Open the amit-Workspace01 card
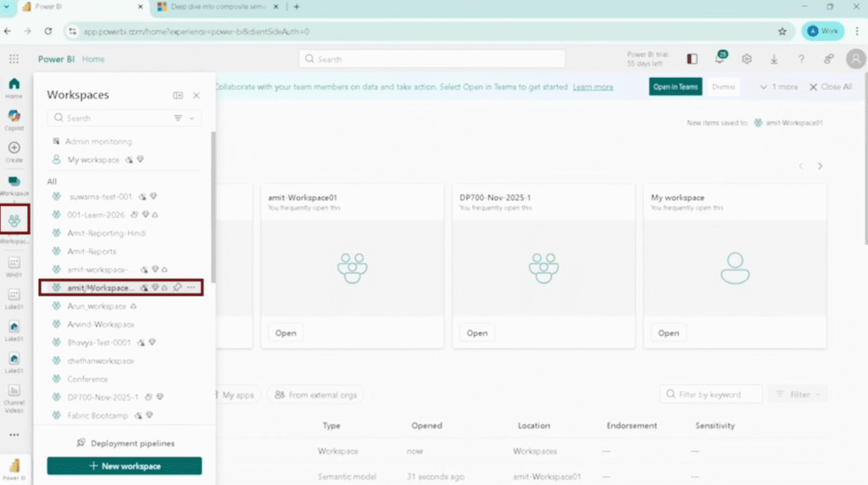The height and width of the screenshot is (485, 868). pos(286,332)
